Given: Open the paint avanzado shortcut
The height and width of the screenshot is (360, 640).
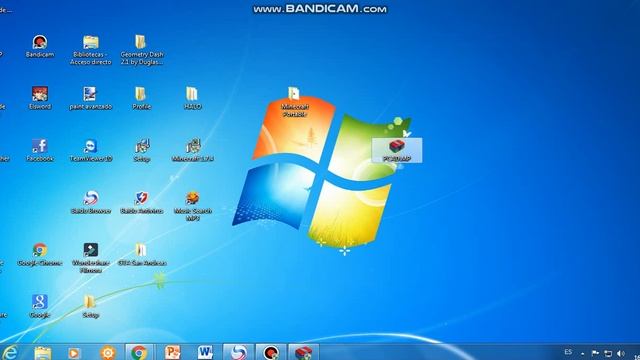Looking at the screenshot, I should coord(91,98).
